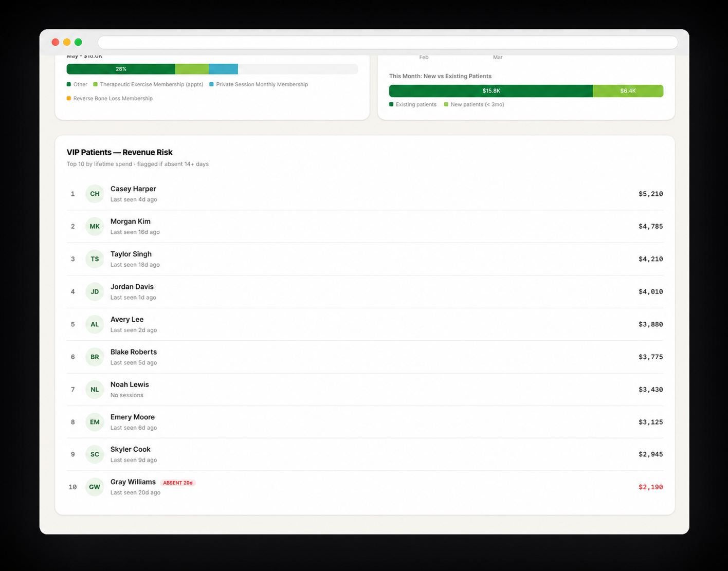Image resolution: width=728 pixels, height=571 pixels.
Task: Click the BR avatar for Blake Roberts
Action: [x=95, y=357]
